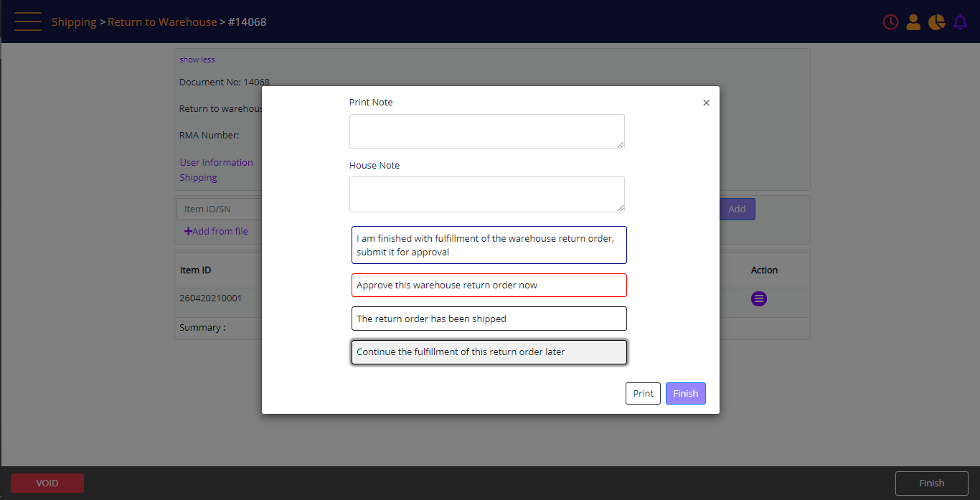Select Approve this warehouse return order now
980x500 pixels.
point(489,285)
